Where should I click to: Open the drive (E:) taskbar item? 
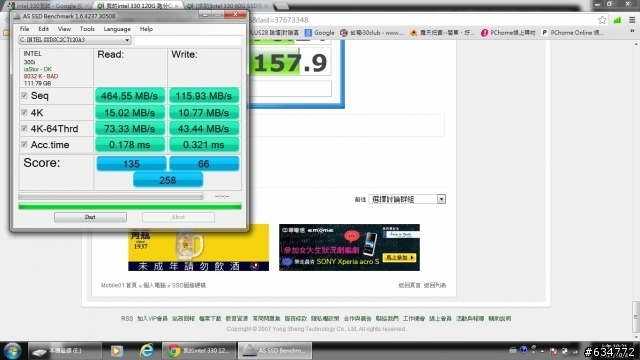pos(64,351)
